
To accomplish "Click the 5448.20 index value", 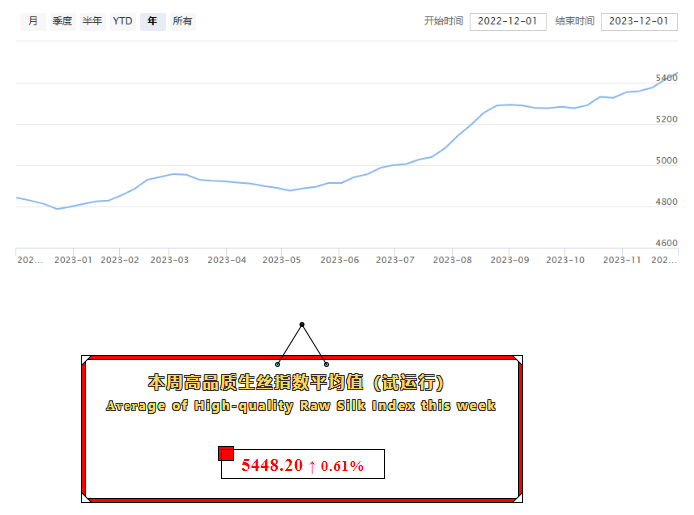I will coord(272,465).
